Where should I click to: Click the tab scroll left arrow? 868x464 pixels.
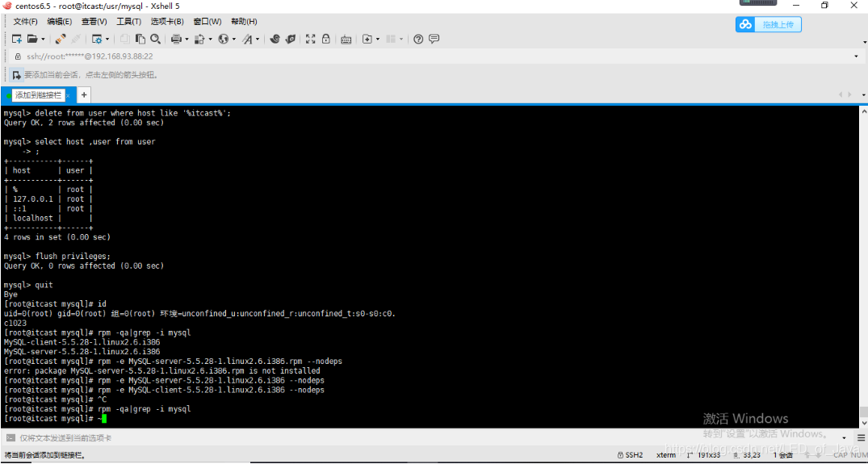pyautogui.click(x=842, y=95)
